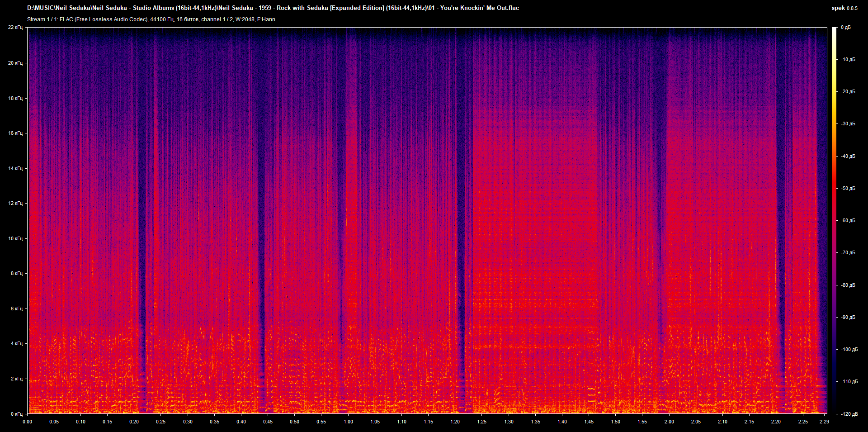Viewport: 868px width, 432px height.
Task: Click the '16 кГц' frequency label
Action: click(15, 133)
